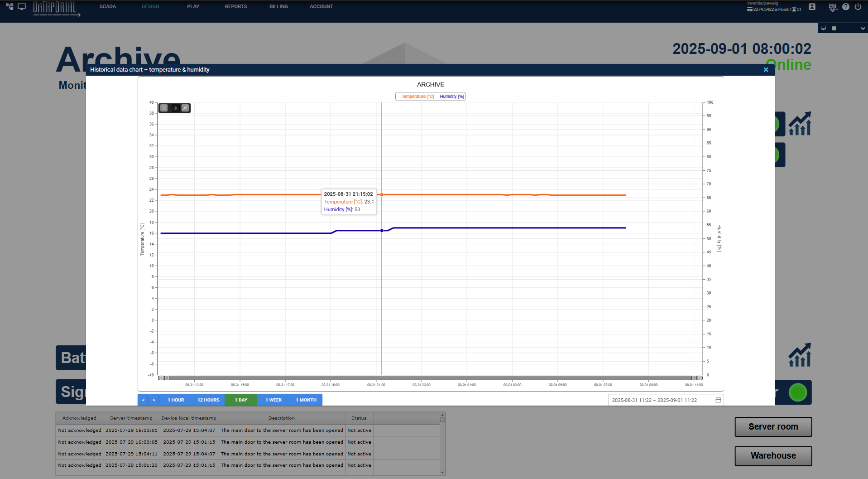Screen dimensions: 868x479
Task: Select the magnifier zoom tool on chart
Action: 185,108
